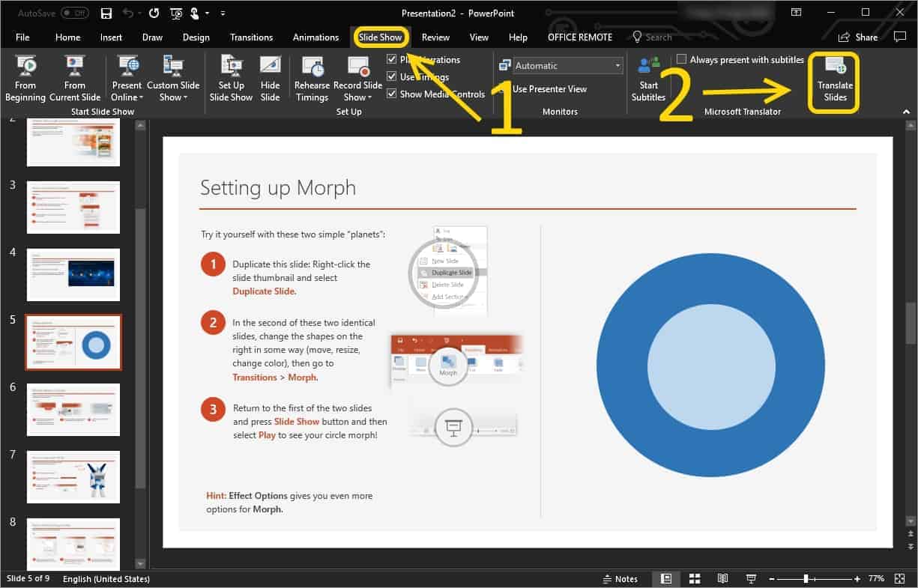Click Start Subtitles
Image resolution: width=918 pixels, height=588 pixels.
[x=648, y=78]
